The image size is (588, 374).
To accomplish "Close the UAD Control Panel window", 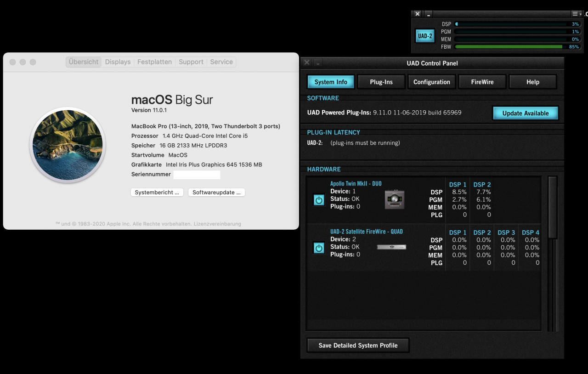I will [x=307, y=63].
